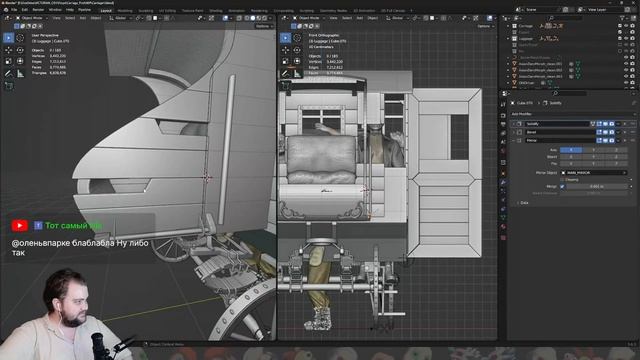640x360 pixels.
Task: Toggle Axis Z on Mirror modifier
Action: tap(616, 150)
